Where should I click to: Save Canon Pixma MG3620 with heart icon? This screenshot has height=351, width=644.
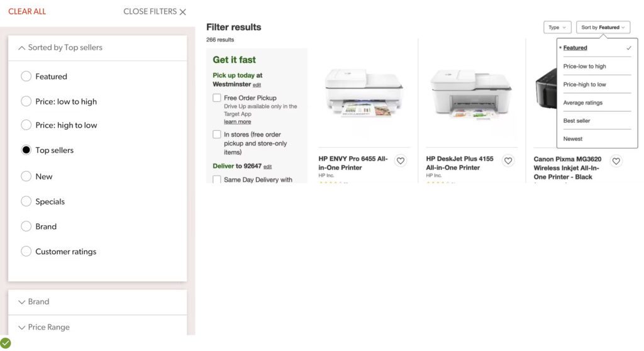coord(616,161)
